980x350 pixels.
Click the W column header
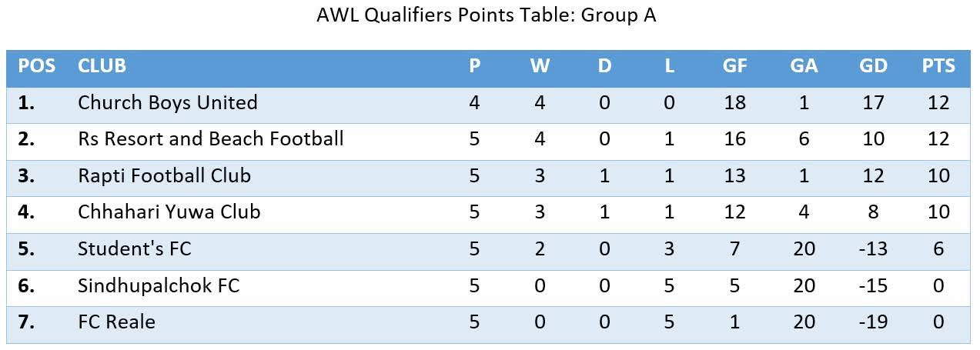tap(540, 66)
